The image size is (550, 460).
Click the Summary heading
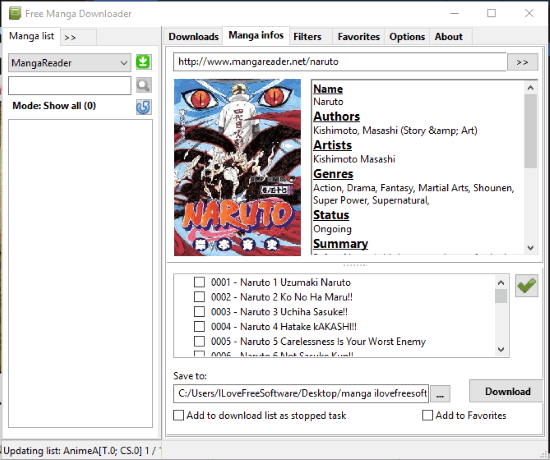point(340,244)
